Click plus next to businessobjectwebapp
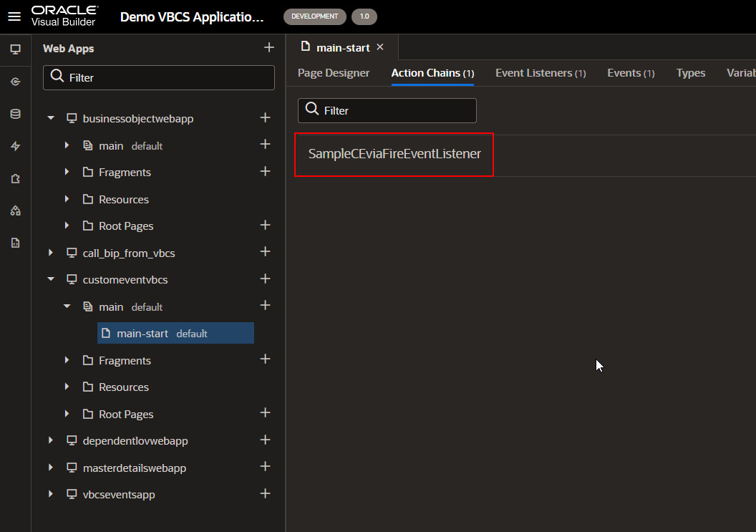Screen dimensions: 756x532 [265, 117]
